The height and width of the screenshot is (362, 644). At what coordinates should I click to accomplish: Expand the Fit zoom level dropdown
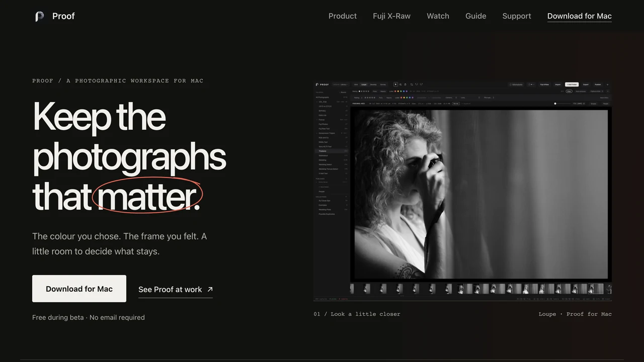coord(579,104)
